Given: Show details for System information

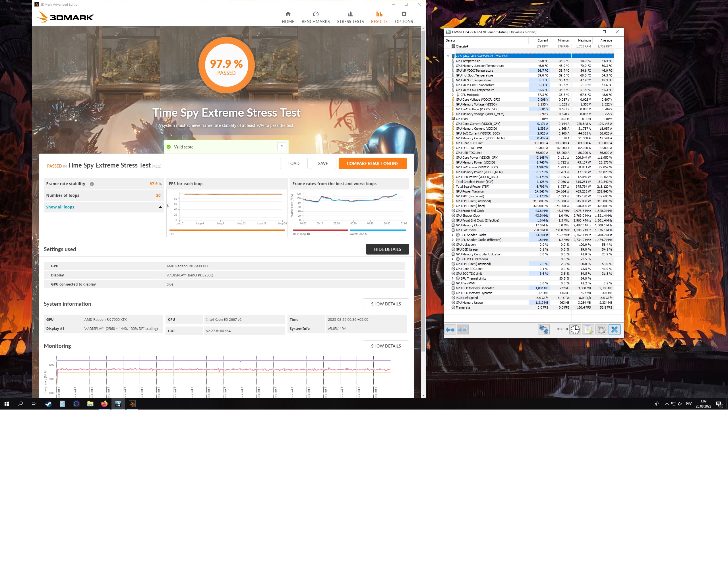Looking at the screenshot, I should tap(386, 304).
